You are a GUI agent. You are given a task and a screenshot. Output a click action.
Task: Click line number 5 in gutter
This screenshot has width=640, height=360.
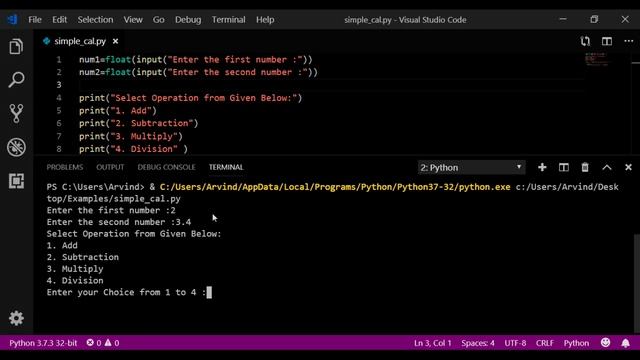[x=59, y=111]
